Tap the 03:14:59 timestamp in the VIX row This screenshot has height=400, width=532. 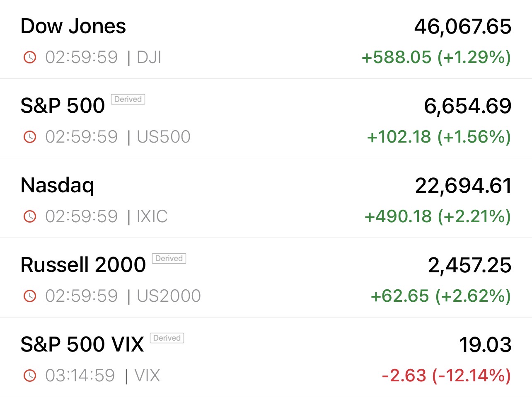coord(80,376)
